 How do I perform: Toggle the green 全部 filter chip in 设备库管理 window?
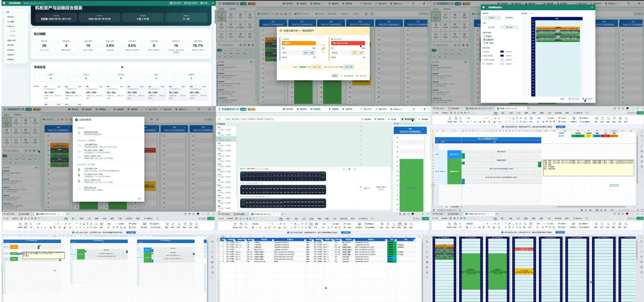point(5,156)
